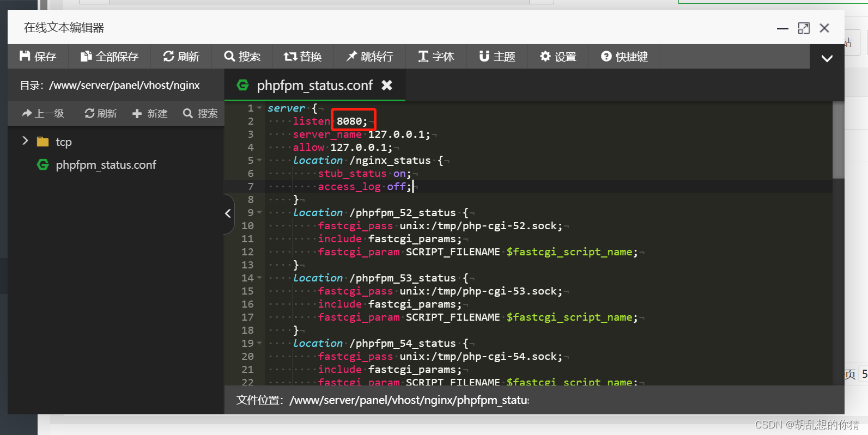This screenshot has width=868, height=435.
Task: Click the 文件位置 file path status bar
Action: [383, 400]
